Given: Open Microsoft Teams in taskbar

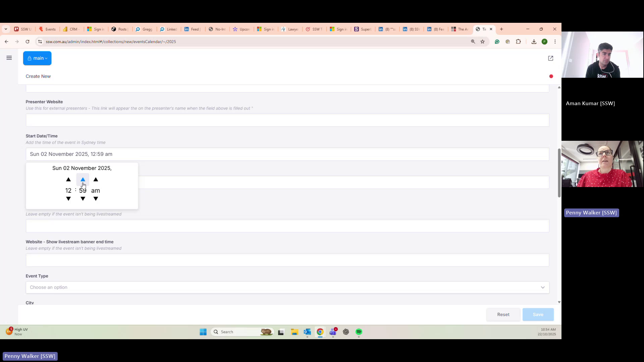Looking at the screenshot, I should pyautogui.click(x=333, y=332).
